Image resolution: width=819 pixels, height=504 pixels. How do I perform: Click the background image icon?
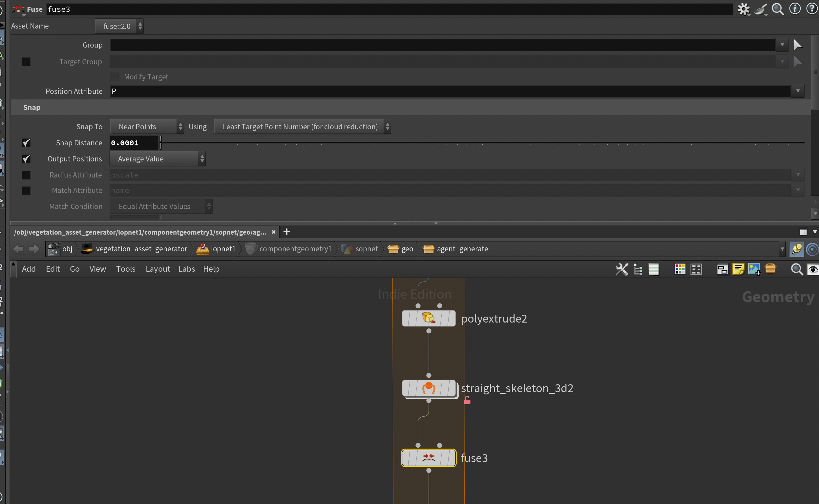[754, 269]
